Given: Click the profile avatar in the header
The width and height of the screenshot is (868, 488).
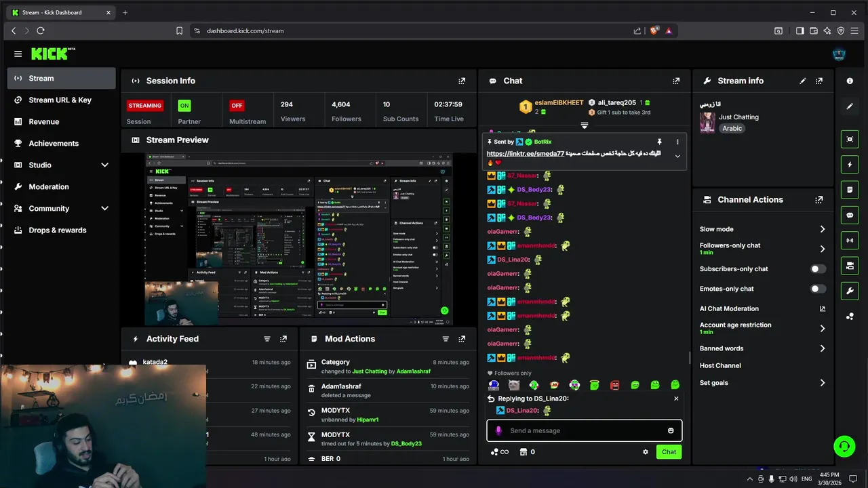Looking at the screenshot, I should click(x=839, y=54).
